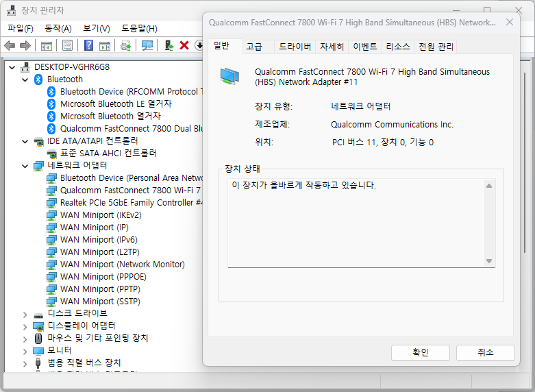535x392 pixels.
Task: Switch to the 리소스 tab
Action: (398, 47)
